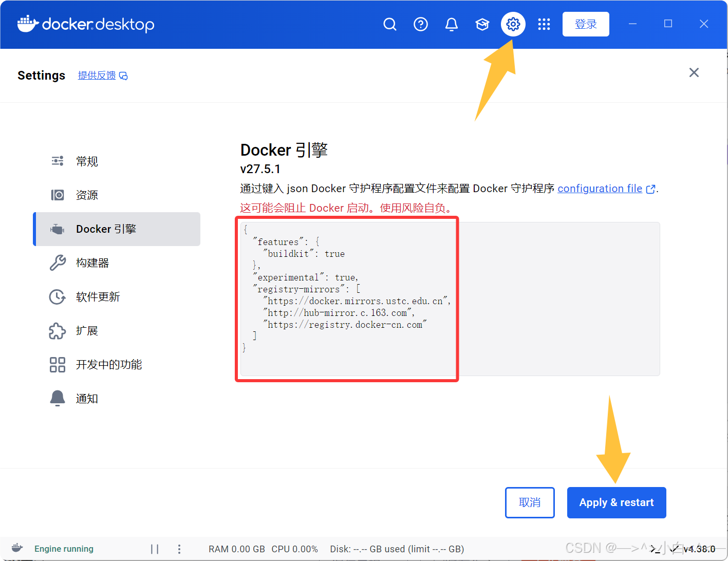Open the help question mark icon
The width and height of the screenshot is (728, 561).
[x=420, y=24]
